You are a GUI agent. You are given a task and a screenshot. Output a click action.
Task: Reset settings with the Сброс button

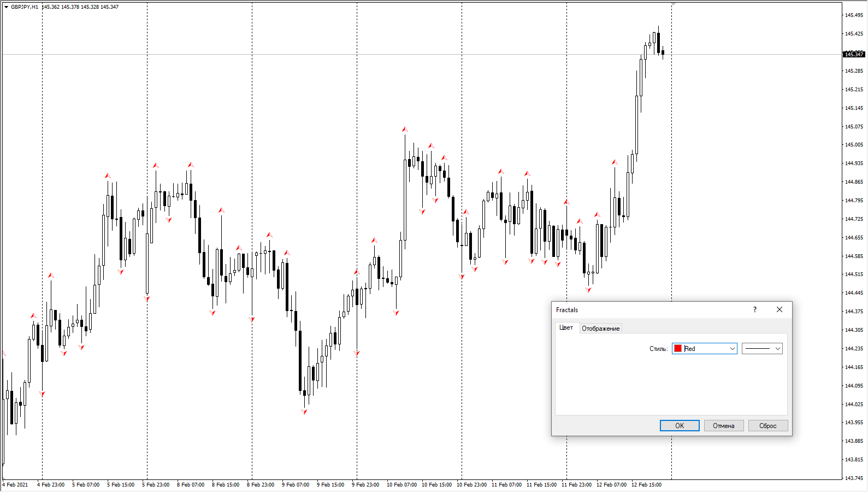[767, 426]
